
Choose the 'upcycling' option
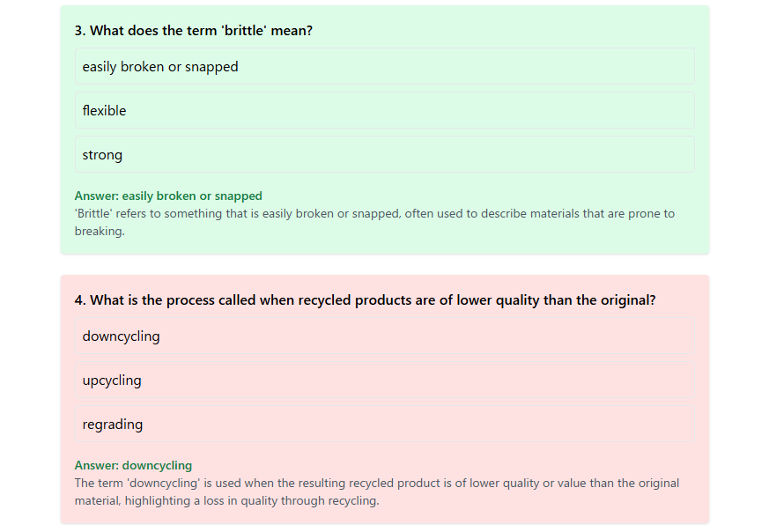(x=384, y=380)
